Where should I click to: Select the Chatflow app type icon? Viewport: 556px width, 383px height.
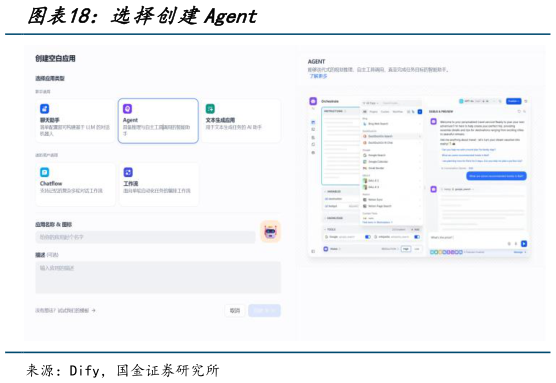[x=44, y=172]
